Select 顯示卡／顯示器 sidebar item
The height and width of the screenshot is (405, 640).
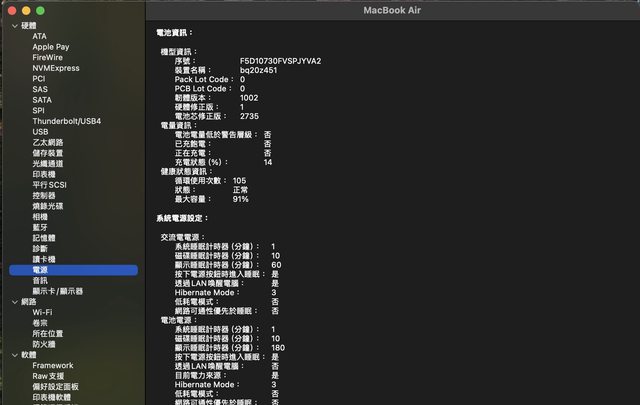[58, 291]
